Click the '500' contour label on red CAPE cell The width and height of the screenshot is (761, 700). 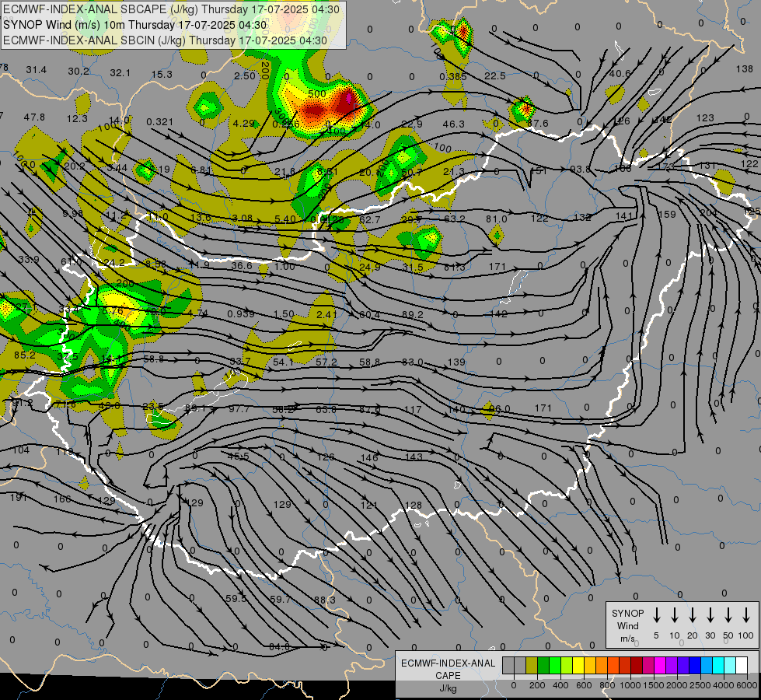pyautogui.click(x=317, y=94)
